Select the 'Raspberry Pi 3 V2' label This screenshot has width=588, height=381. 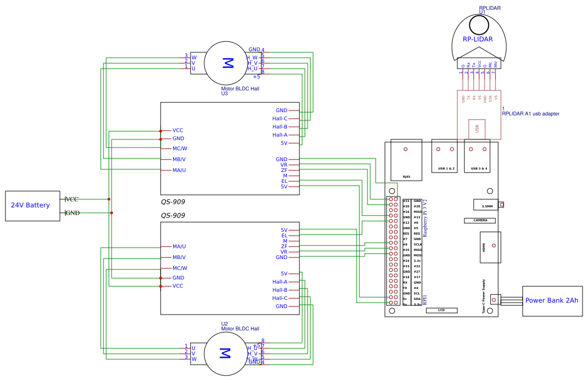pos(425,218)
